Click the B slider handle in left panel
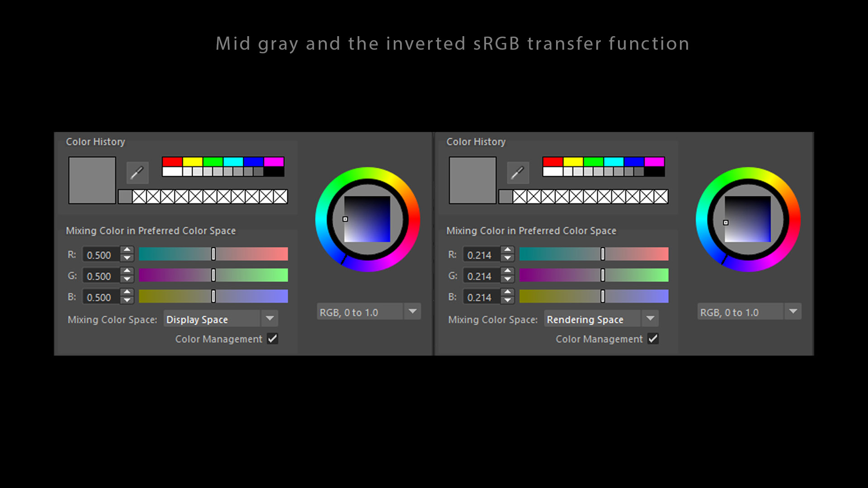The height and width of the screenshot is (488, 868). coord(213,296)
